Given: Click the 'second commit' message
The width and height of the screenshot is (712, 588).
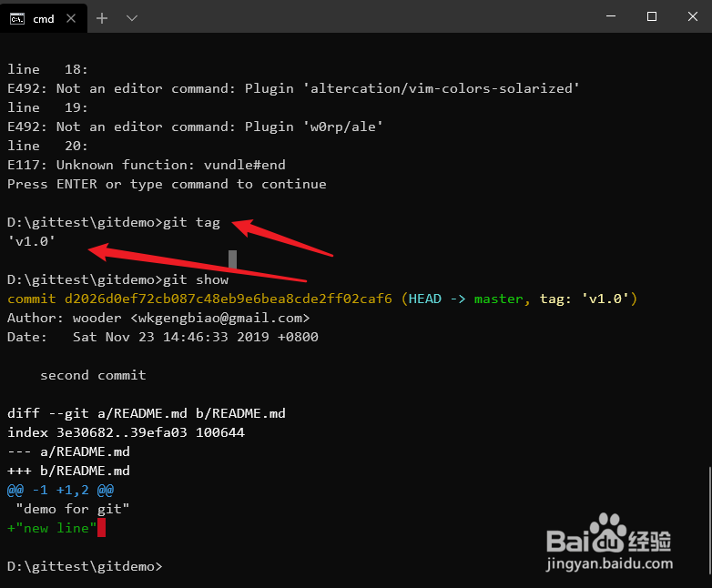Looking at the screenshot, I should click(93, 375).
